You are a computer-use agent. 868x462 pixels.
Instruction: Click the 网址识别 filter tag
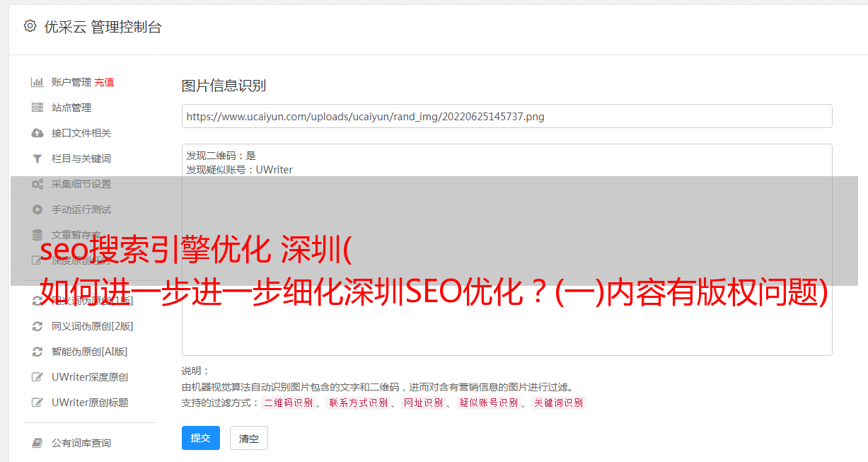[423, 403]
